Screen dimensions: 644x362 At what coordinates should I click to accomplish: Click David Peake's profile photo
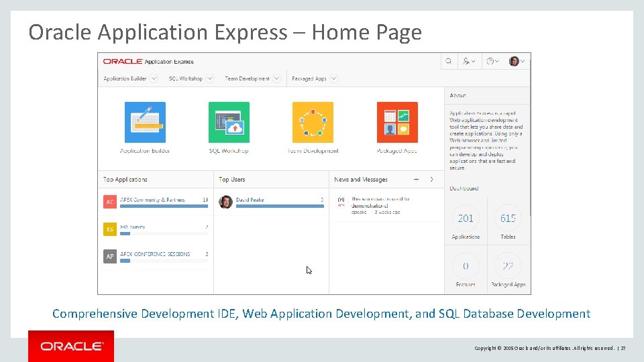coord(225,202)
